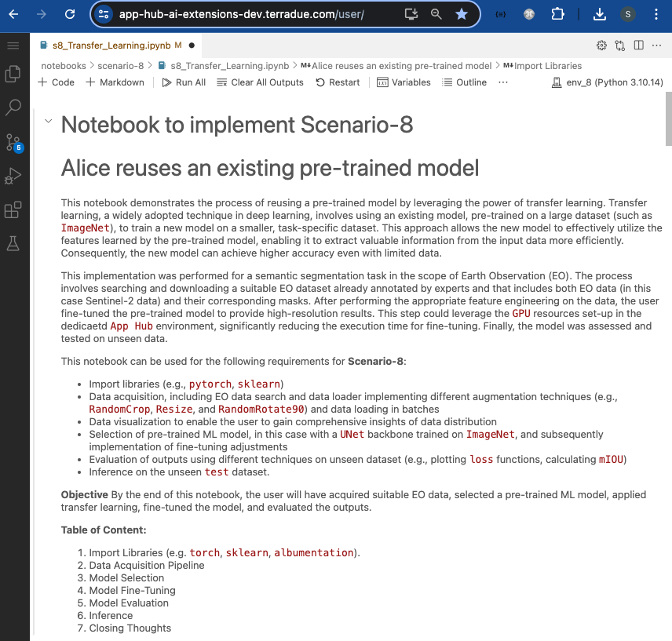Open the Testing flask icon
672x641 pixels.
click(x=13, y=243)
